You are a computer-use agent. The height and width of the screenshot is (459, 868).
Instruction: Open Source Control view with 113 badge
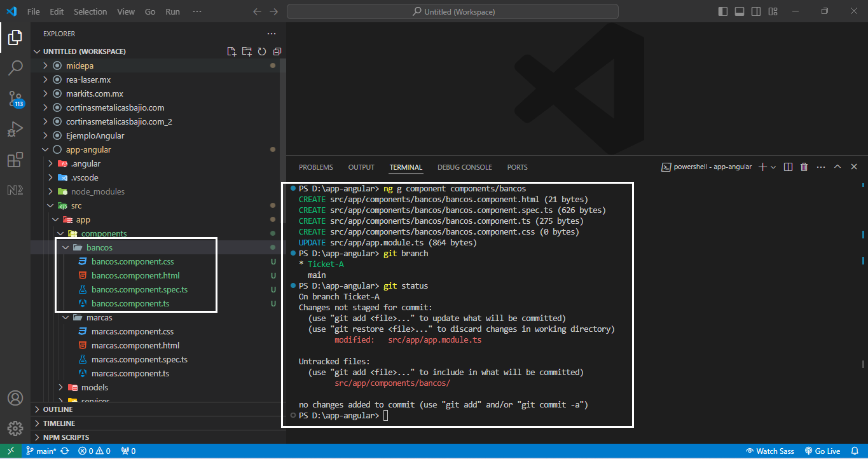pyautogui.click(x=15, y=98)
